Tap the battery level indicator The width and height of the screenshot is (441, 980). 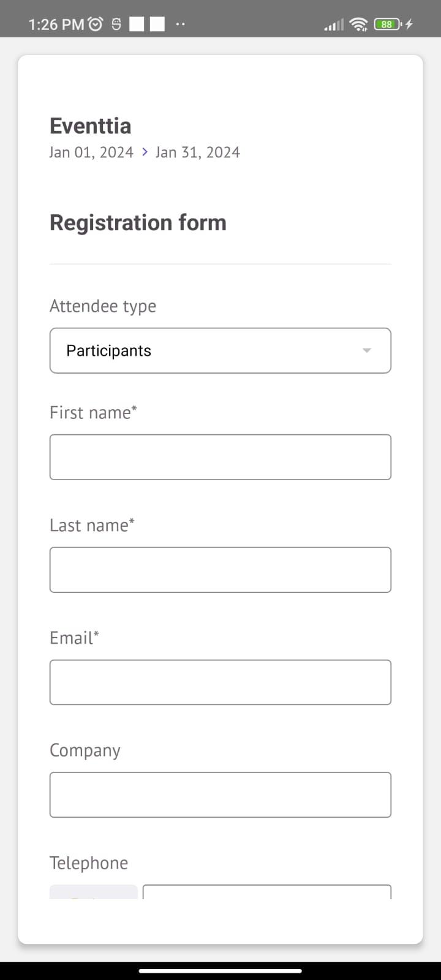(387, 24)
